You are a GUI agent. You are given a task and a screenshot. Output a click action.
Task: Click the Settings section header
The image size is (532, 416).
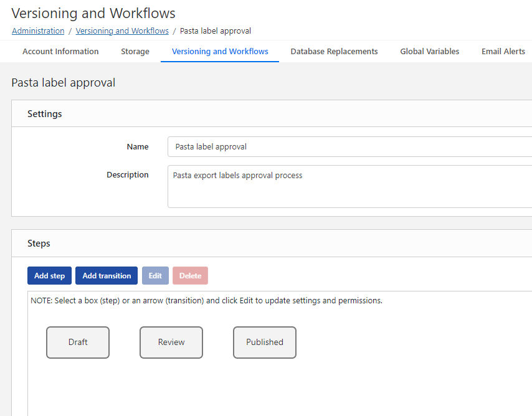[x=45, y=114]
